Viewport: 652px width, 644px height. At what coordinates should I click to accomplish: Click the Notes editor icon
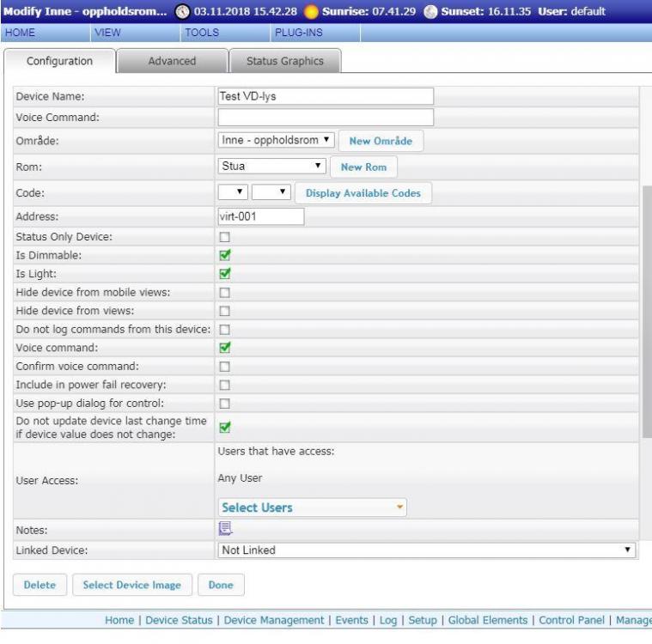coord(226,529)
